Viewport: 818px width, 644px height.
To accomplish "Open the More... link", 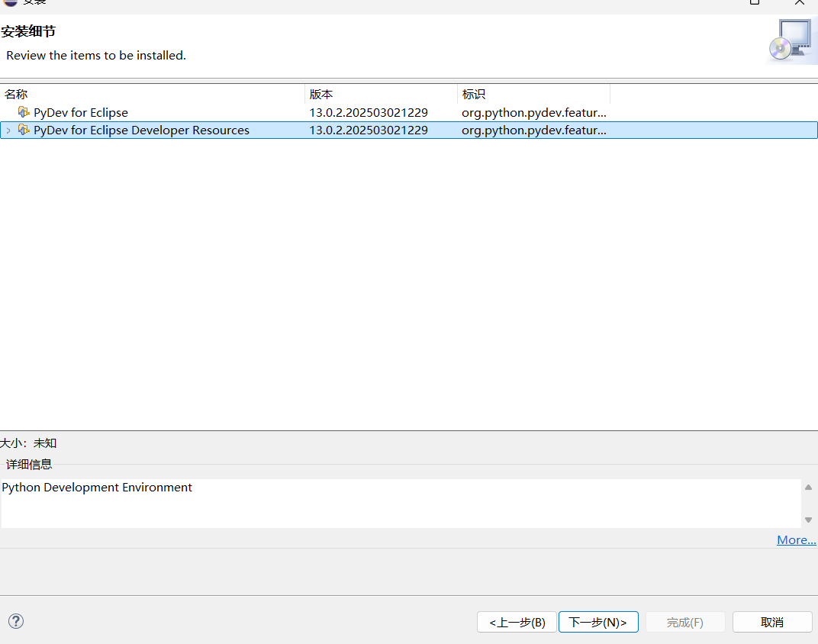I will [796, 539].
